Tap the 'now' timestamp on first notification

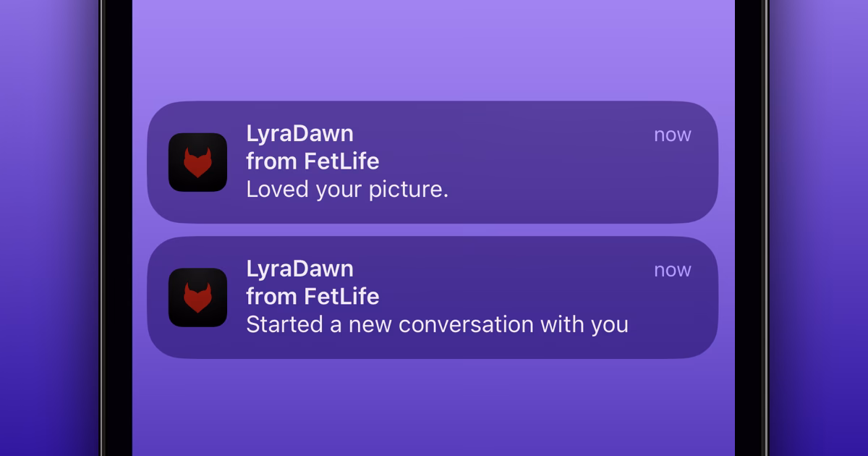(671, 134)
